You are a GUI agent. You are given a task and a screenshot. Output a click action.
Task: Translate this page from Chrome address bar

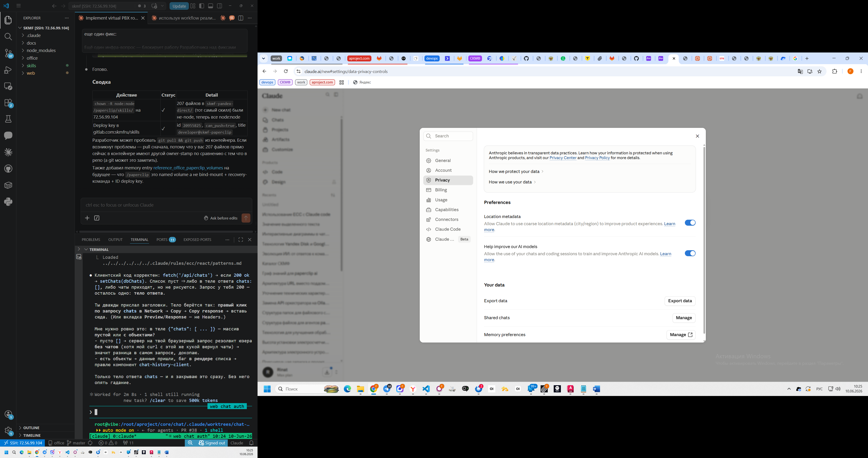pos(800,72)
